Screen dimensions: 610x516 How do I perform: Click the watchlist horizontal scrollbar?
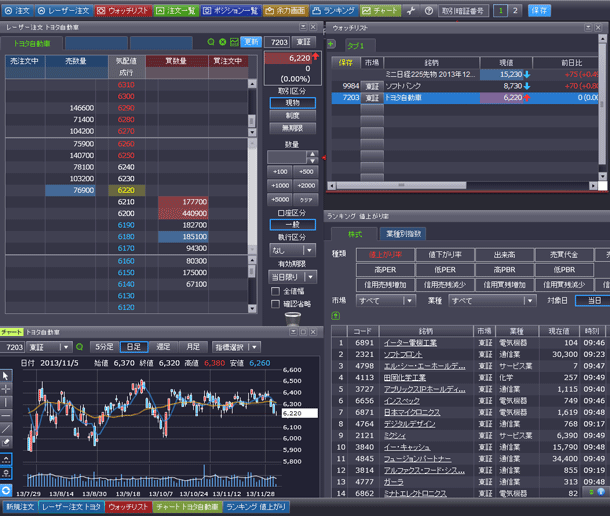(401, 186)
